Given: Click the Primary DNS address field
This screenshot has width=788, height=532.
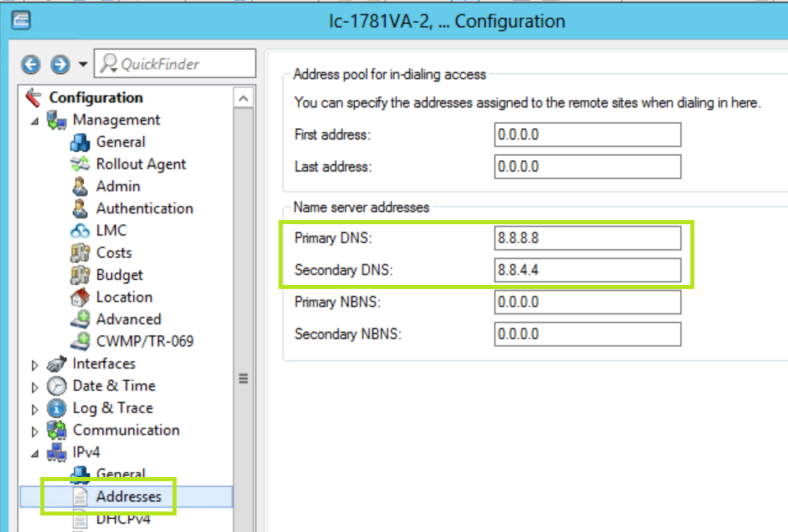Looking at the screenshot, I should [587, 238].
